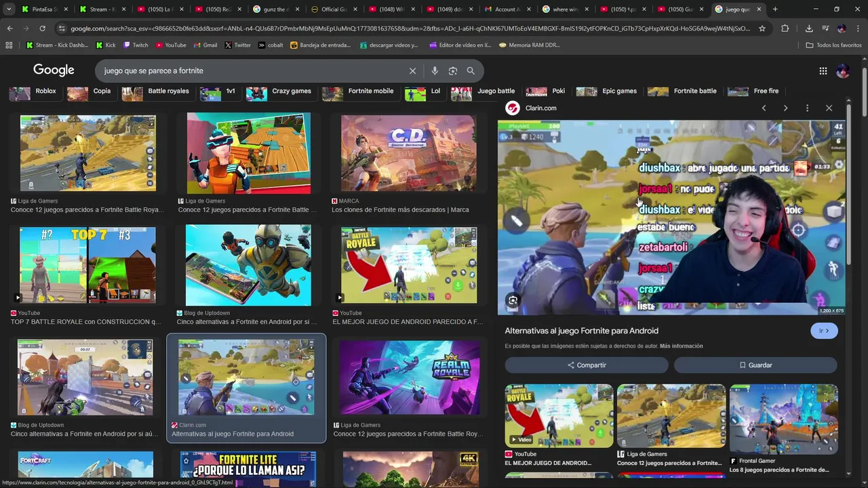868x488 pixels.
Task: Open Fortnite Lite ¿Porque lo llaman así? thumbnail
Action: [x=248, y=469]
